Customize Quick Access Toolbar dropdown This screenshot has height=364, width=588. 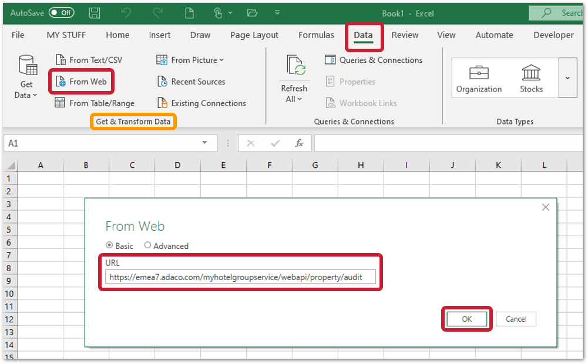[x=277, y=13]
